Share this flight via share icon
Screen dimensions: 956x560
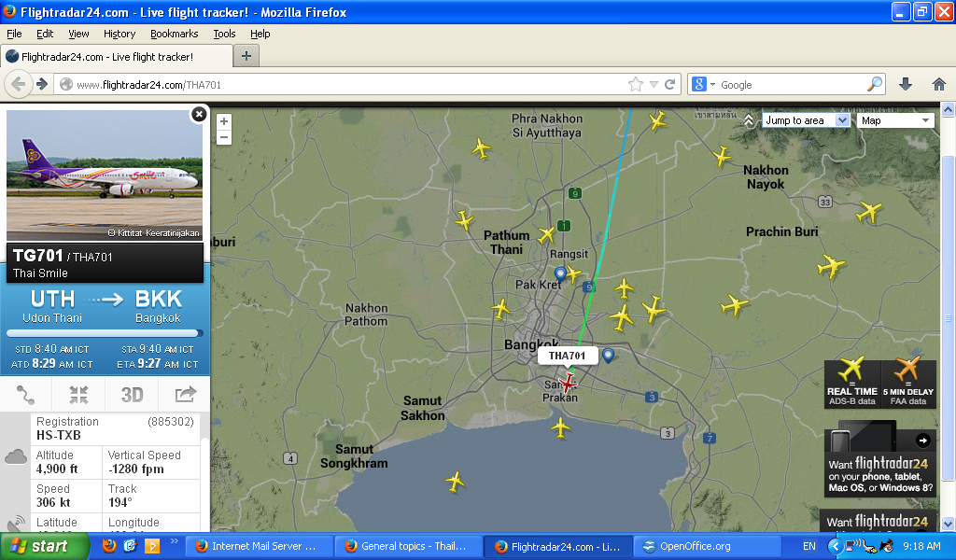tap(186, 395)
